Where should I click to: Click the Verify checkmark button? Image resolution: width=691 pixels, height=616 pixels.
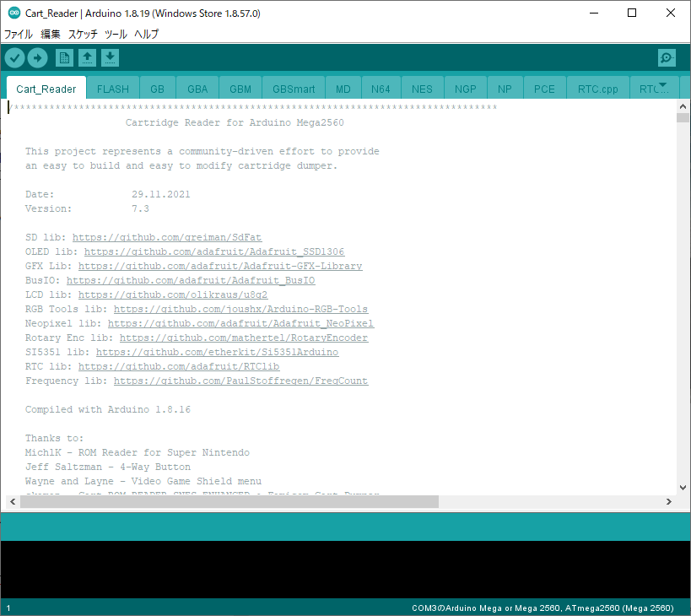14,57
